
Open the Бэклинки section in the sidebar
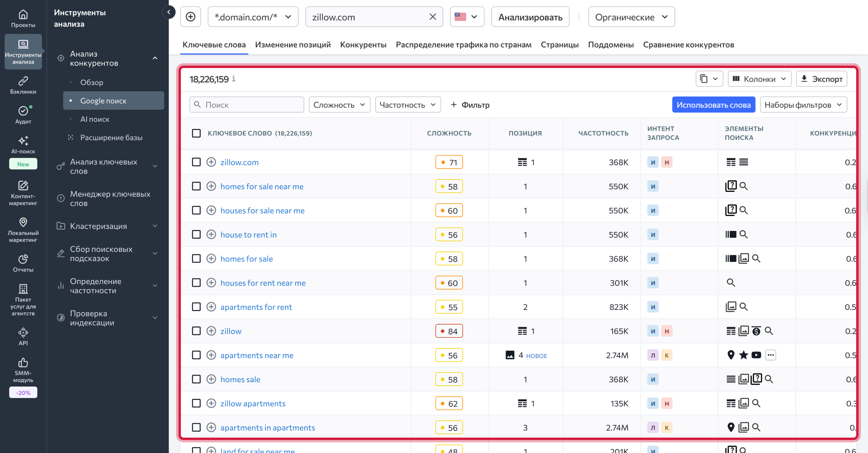tap(22, 84)
